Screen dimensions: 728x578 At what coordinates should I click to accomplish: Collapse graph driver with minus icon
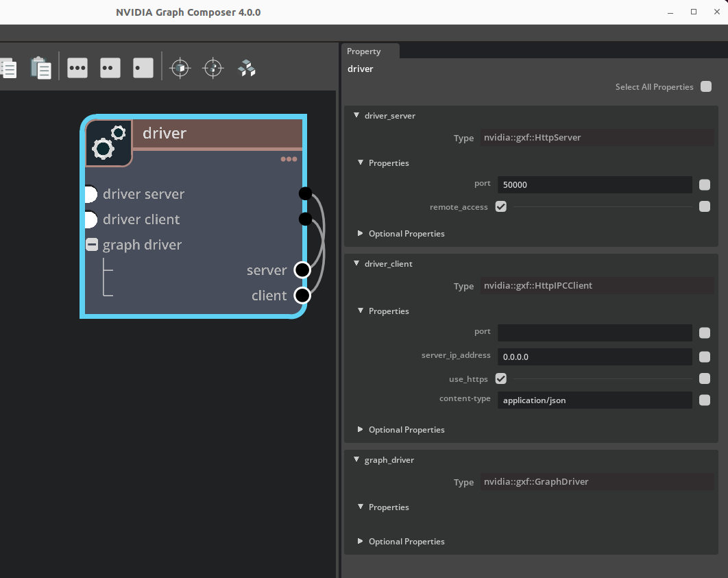pyautogui.click(x=92, y=245)
